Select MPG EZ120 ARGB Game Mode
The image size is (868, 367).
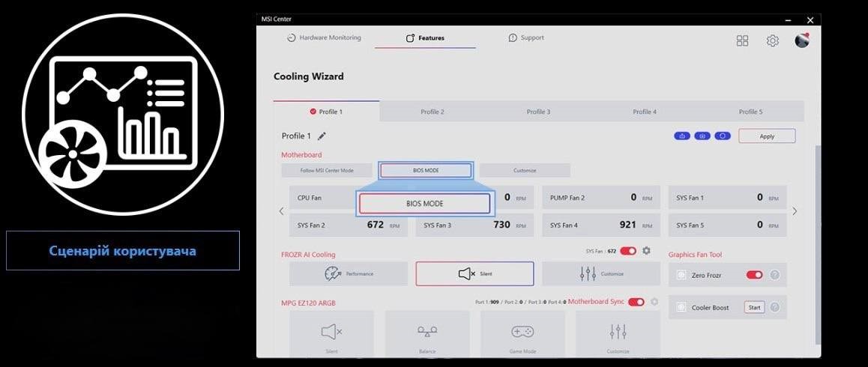[x=522, y=334]
